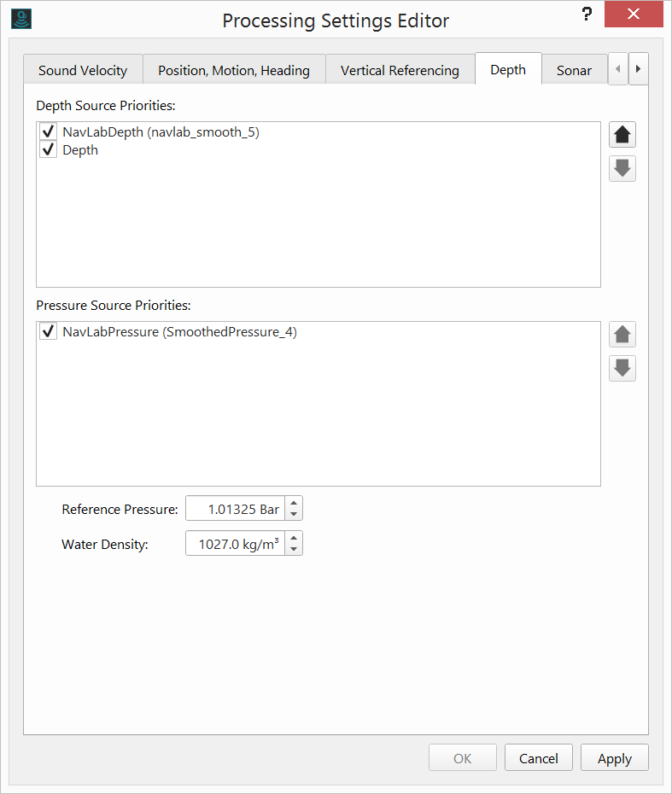Viewport: 672px width, 794px height.
Task: Open Vertical Referencing tab
Action: coord(400,70)
